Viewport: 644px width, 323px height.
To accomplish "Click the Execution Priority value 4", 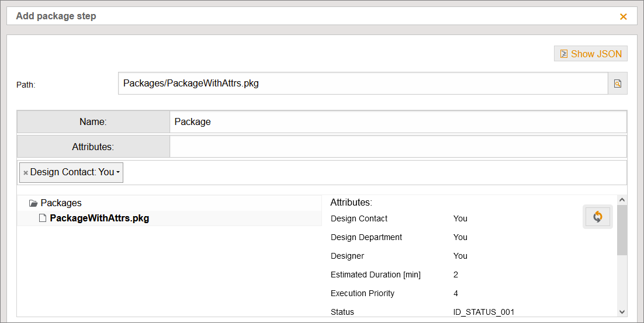I will point(455,293).
